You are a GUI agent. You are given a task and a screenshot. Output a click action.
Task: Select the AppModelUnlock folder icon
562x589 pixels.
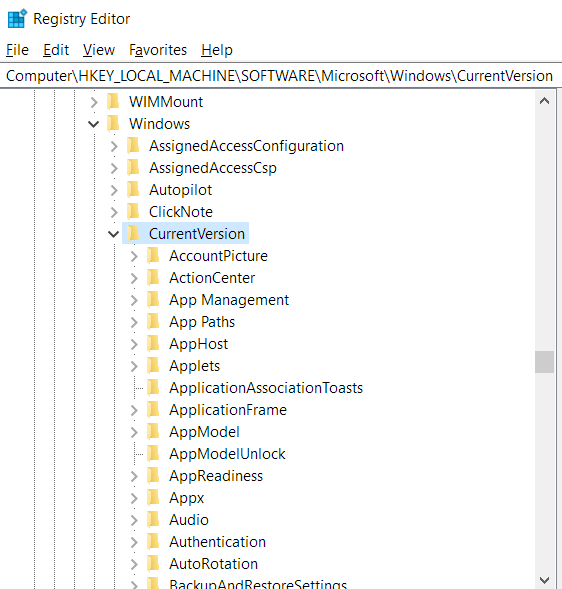(x=153, y=453)
